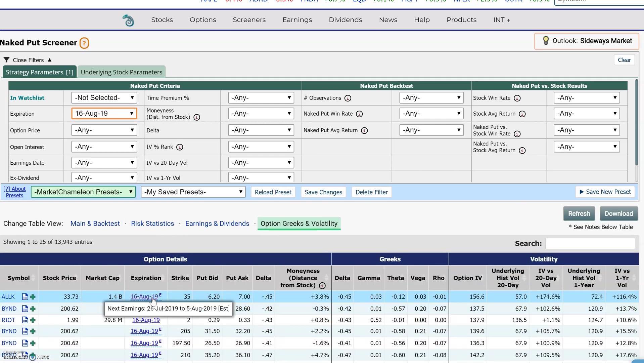Click the filter panel vertical scrollbar
The image size is (644, 363).
point(636,123)
